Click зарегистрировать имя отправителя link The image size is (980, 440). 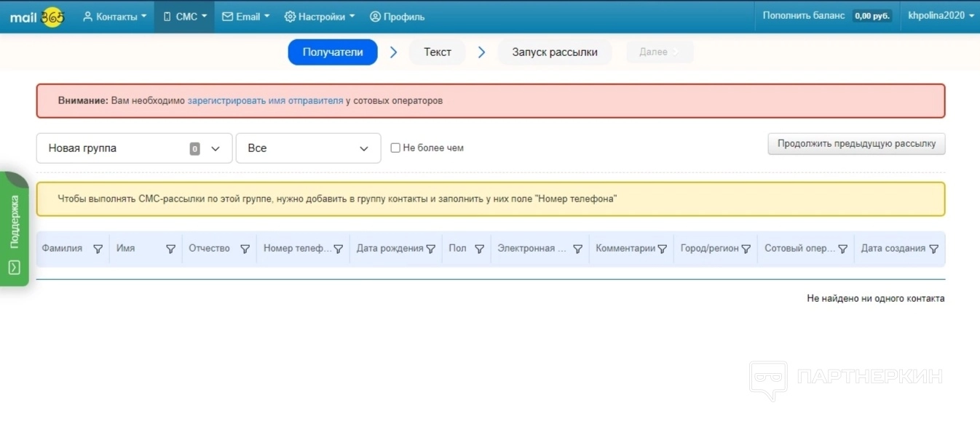pos(265,101)
